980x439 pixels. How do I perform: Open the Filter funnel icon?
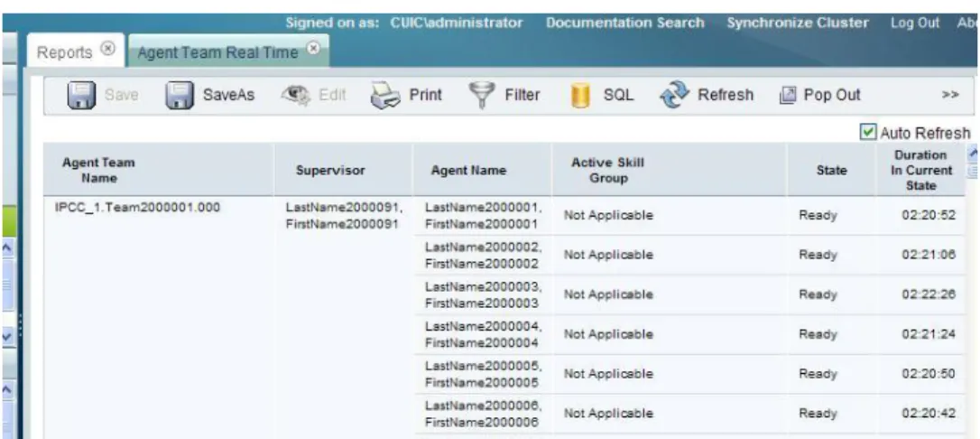[x=482, y=96]
